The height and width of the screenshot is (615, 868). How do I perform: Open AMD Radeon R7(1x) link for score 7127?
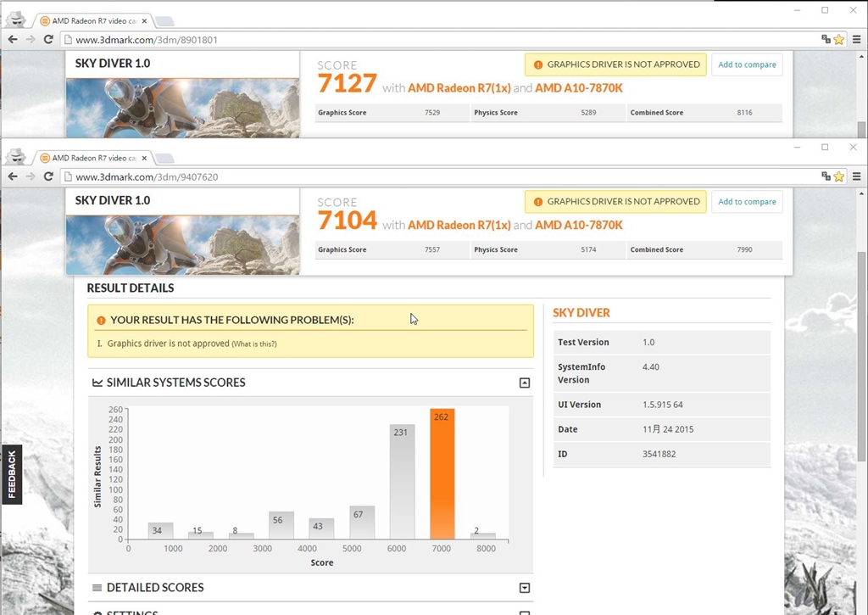point(459,87)
